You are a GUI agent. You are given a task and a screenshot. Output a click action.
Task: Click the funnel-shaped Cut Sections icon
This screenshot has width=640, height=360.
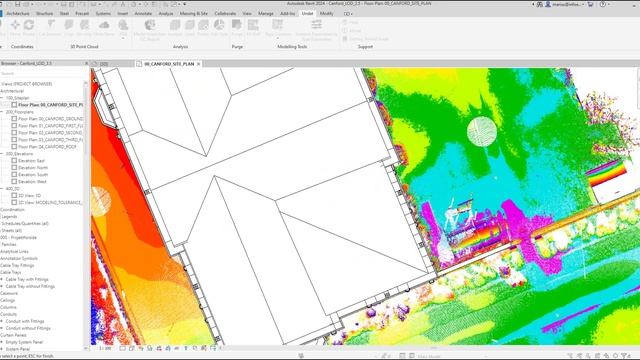(51, 25)
